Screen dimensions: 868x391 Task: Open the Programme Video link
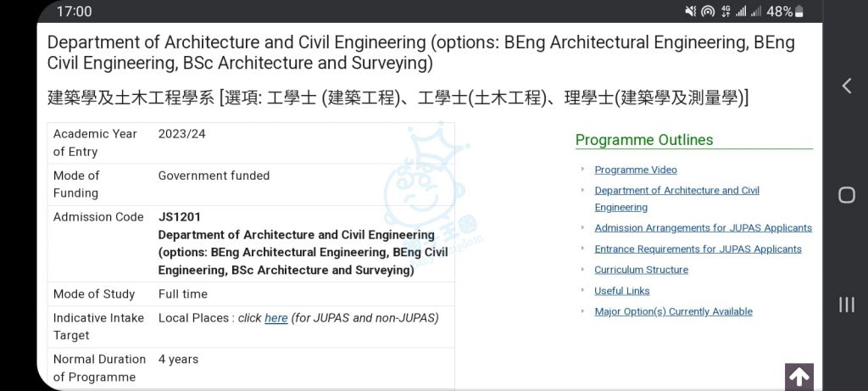[636, 170]
